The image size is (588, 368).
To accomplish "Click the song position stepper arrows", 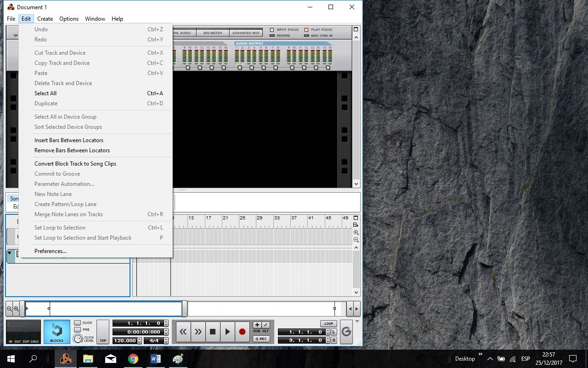I will coord(166,323).
